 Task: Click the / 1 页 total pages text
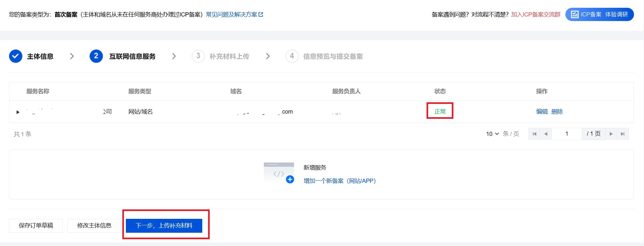click(594, 134)
